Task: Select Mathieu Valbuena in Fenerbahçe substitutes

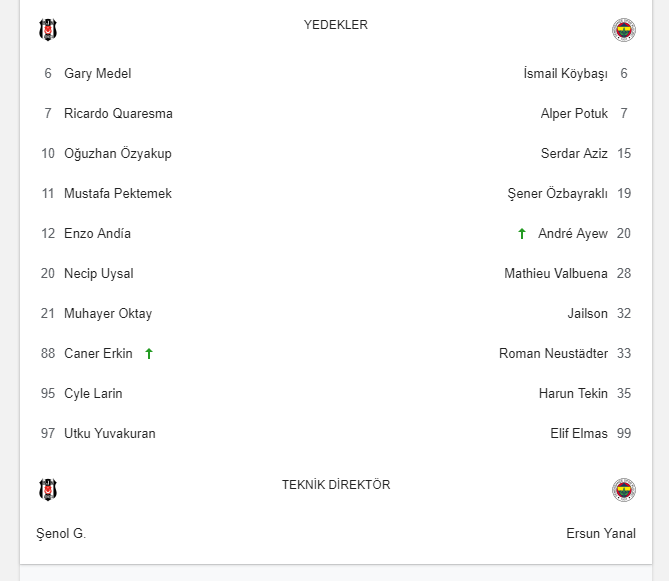Action: point(556,273)
